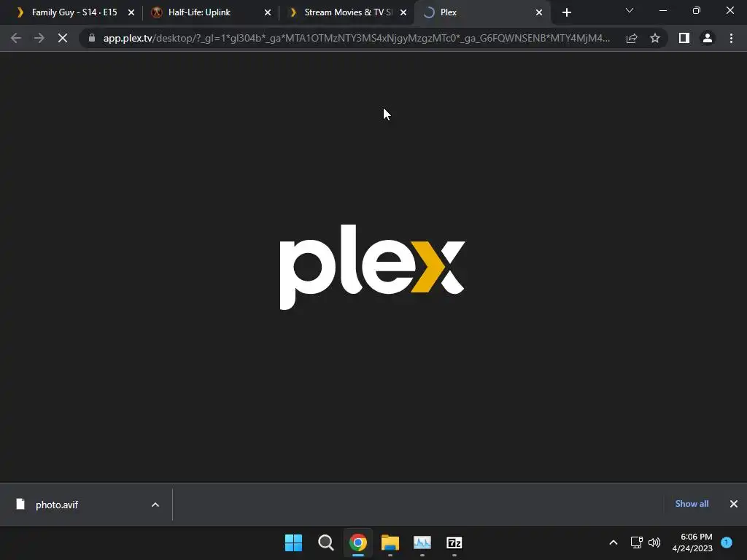Go forward to next page
The height and width of the screenshot is (560, 747).
(39, 38)
